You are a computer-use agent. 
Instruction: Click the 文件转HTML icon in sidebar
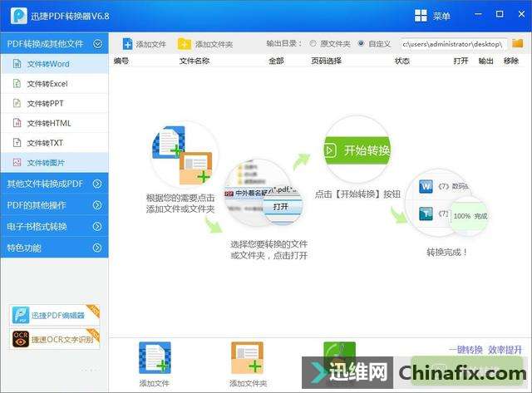pos(17,123)
